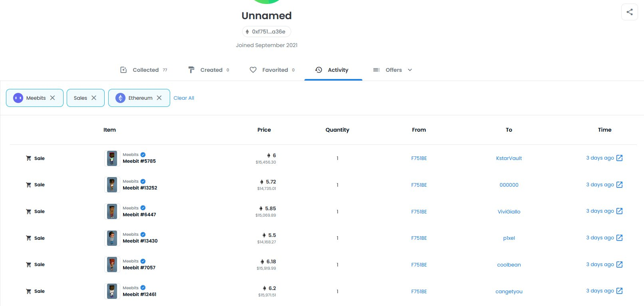Open external transaction icon for Meebit #5785 sale

coord(619,158)
